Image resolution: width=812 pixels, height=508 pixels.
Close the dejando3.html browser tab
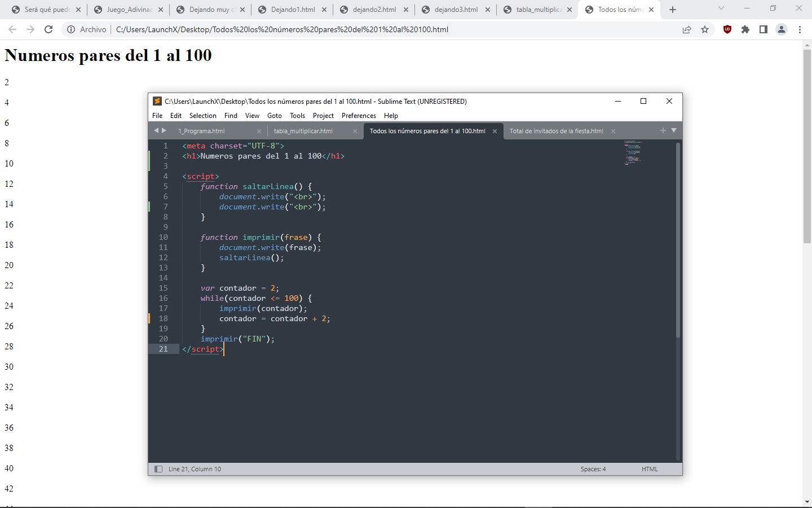tap(488, 10)
